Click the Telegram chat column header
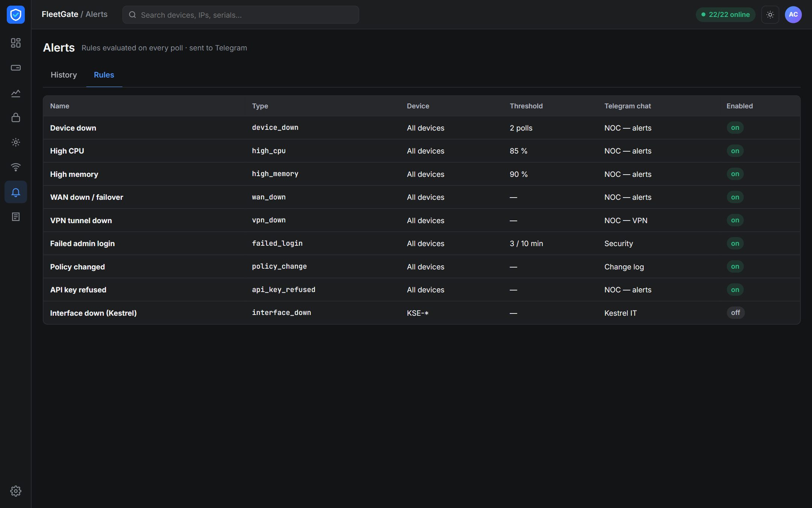The height and width of the screenshot is (508, 812). 627,106
